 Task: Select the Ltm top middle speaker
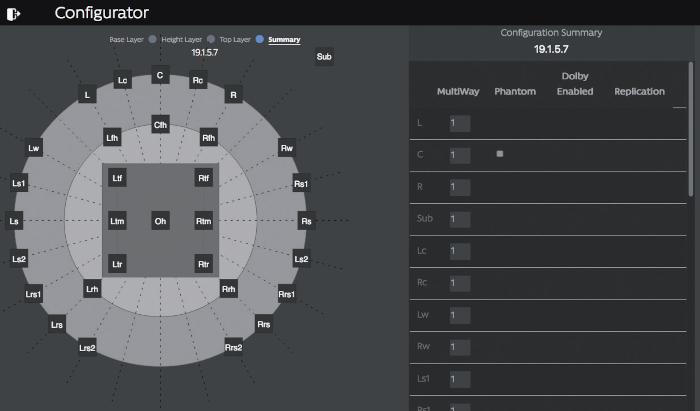coord(118,220)
